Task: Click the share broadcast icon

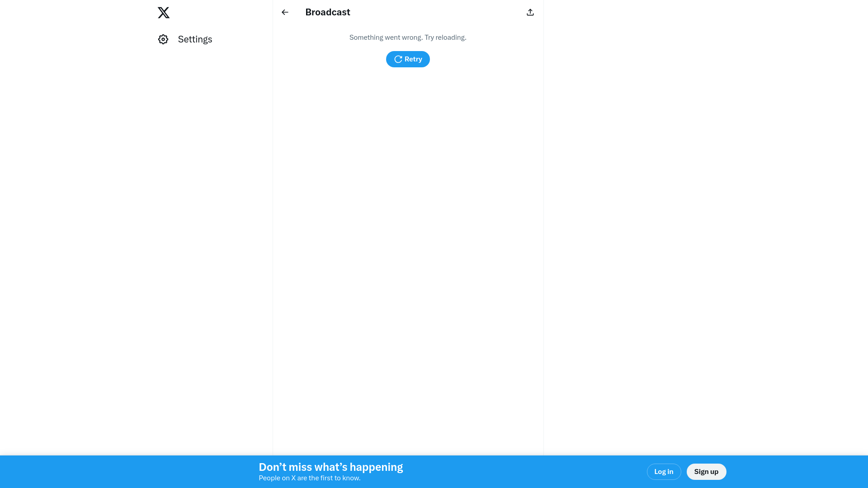Action: [530, 12]
